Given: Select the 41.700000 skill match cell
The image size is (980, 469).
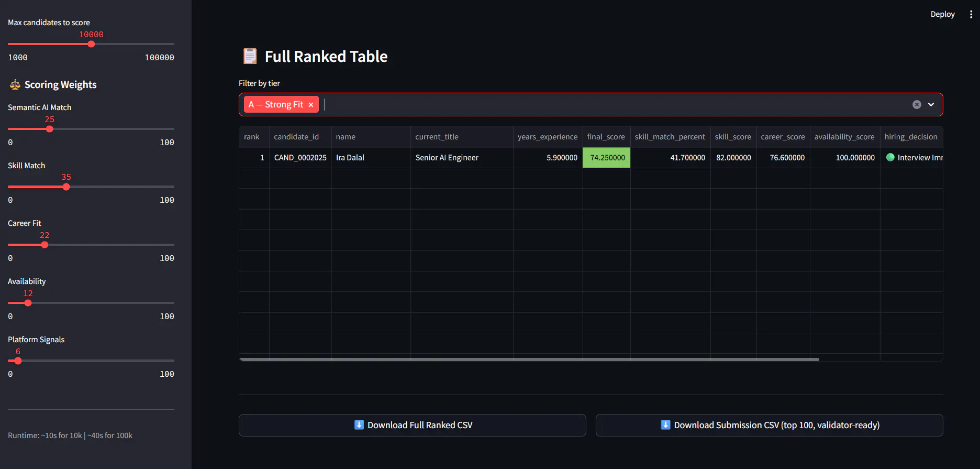Looking at the screenshot, I should pyautogui.click(x=670, y=158).
